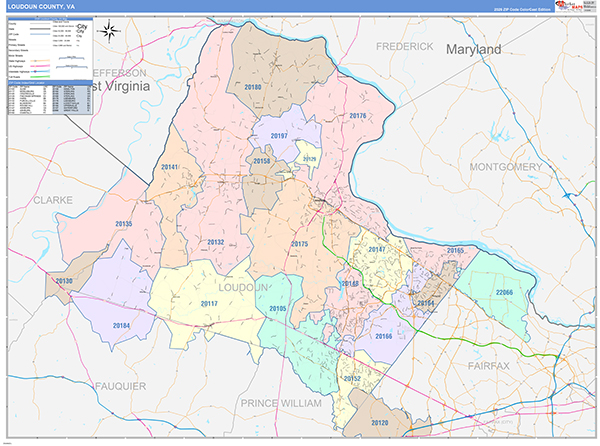Select ZIP code label 20135
The image size is (600, 446).
[124, 224]
